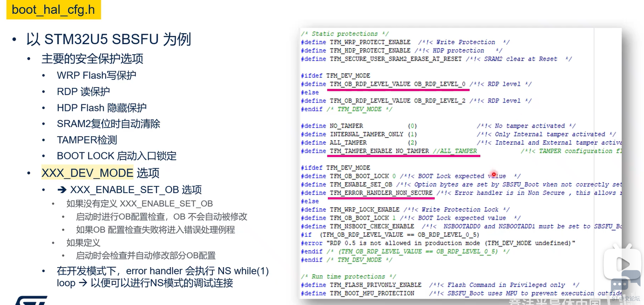Click the TFM_SECURE_USER_SRAM2_ERASE_AT_RESET define line
This screenshot has height=305, width=644.
coord(436,59)
